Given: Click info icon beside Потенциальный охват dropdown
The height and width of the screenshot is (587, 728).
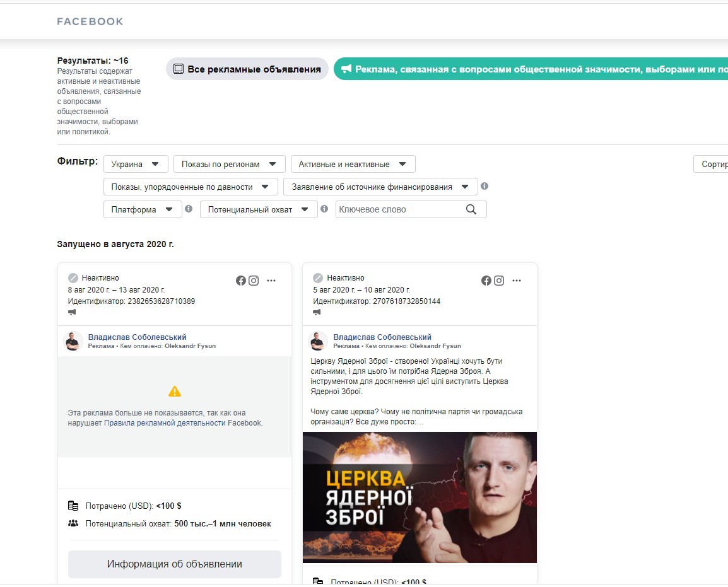Looking at the screenshot, I should click(324, 209).
